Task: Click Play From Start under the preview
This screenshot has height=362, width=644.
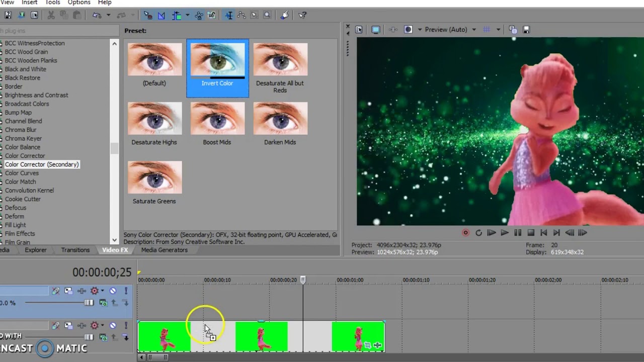Action: point(492,233)
